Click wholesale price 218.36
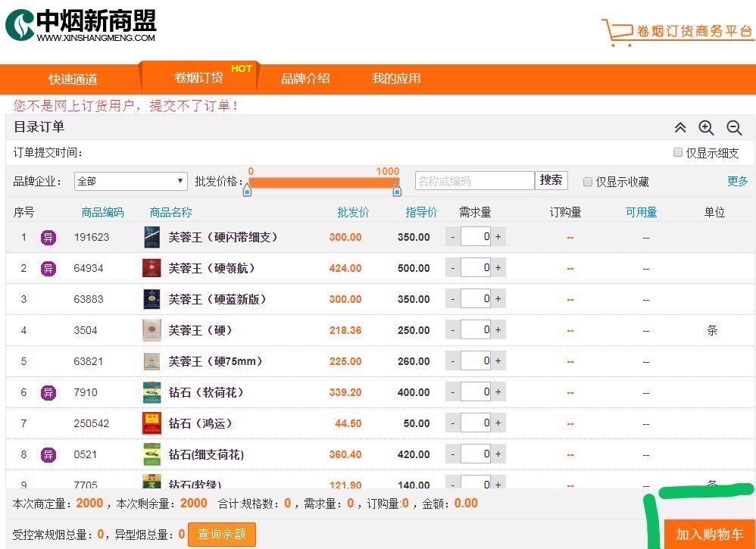The image size is (756, 549). tap(345, 330)
